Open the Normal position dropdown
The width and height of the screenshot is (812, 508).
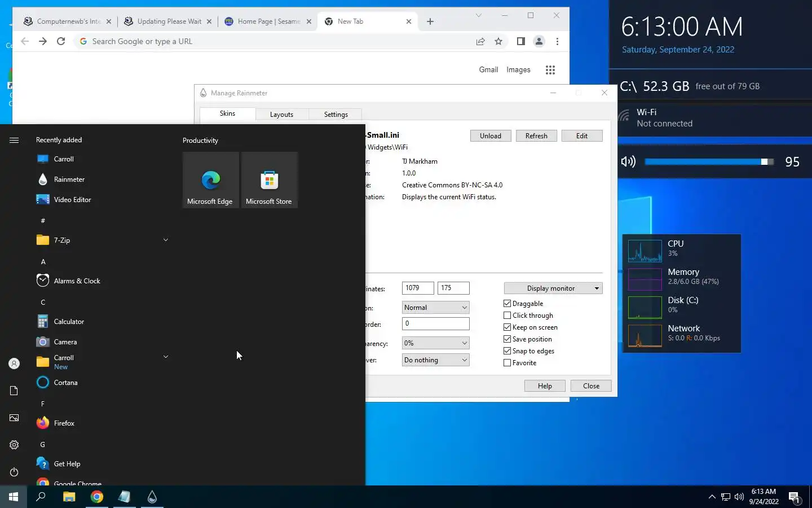[435, 308]
